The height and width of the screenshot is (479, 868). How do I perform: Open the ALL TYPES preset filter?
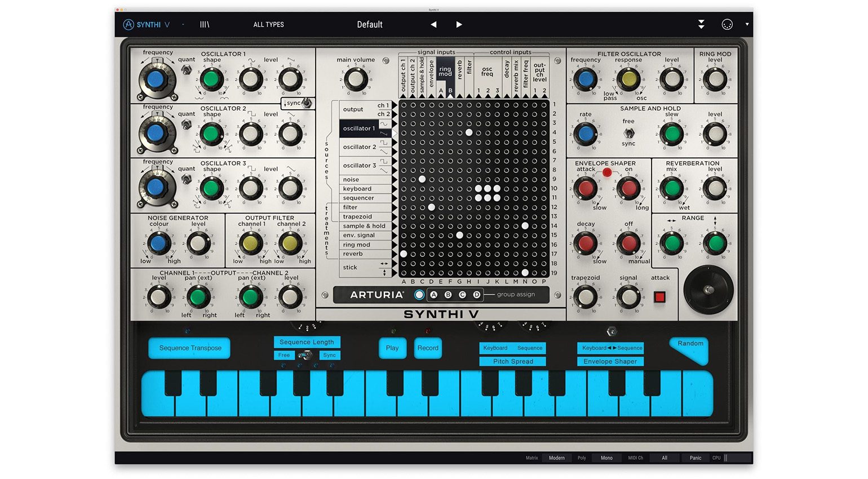269,24
